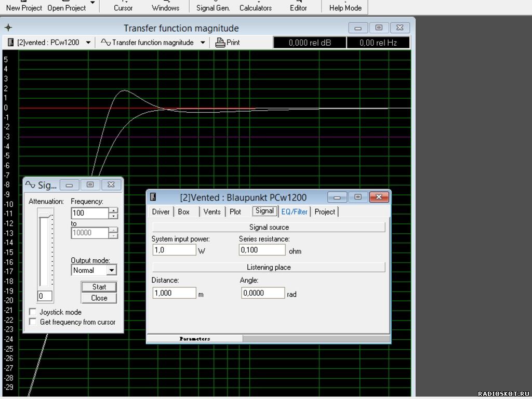Close the Transfer function magnitude window

tap(400, 28)
